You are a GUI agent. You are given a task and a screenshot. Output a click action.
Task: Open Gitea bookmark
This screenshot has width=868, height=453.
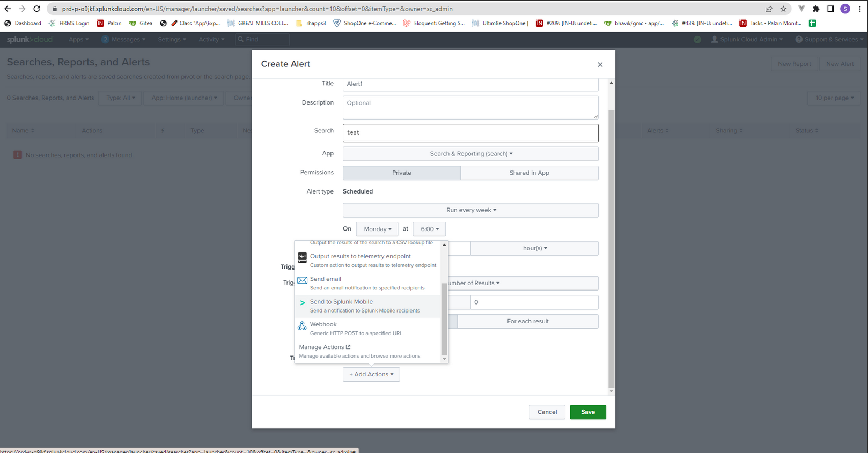coord(141,23)
